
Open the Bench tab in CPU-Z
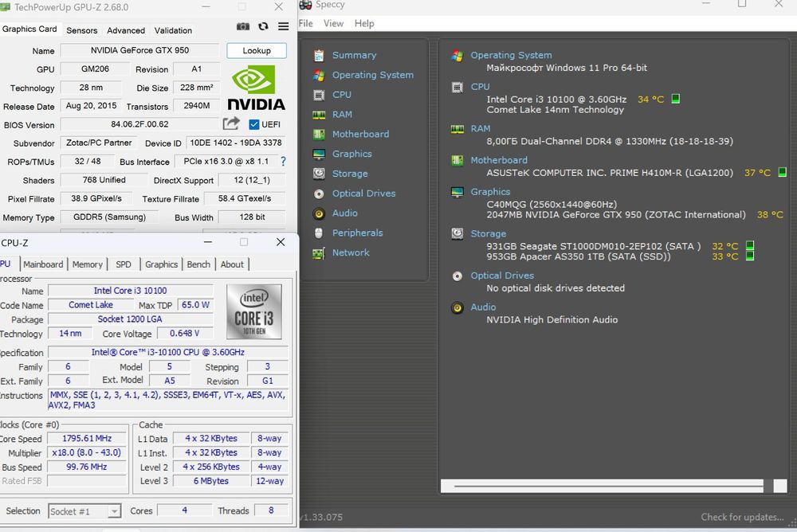198,264
